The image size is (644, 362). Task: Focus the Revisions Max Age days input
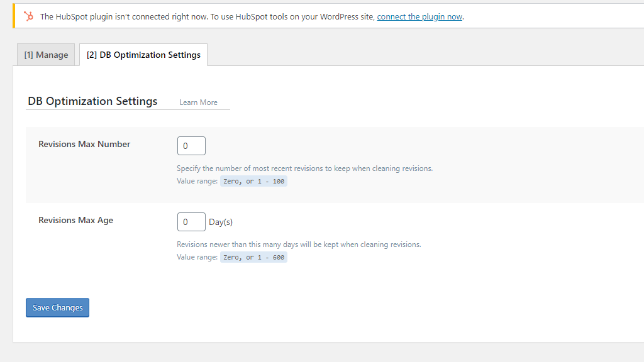coord(191,222)
